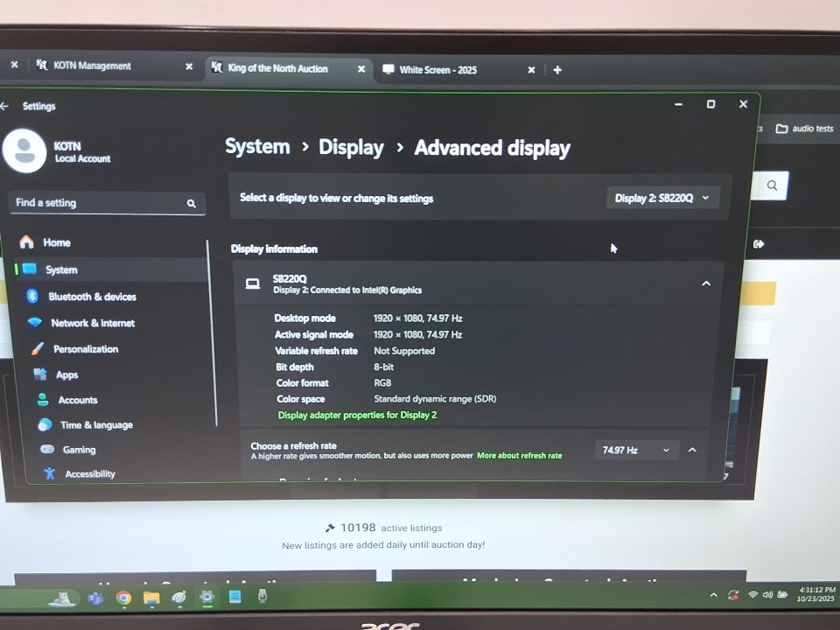Open the 74.97 Hz refresh rate dropdown
The height and width of the screenshot is (630, 840).
[x=636, y=450]
